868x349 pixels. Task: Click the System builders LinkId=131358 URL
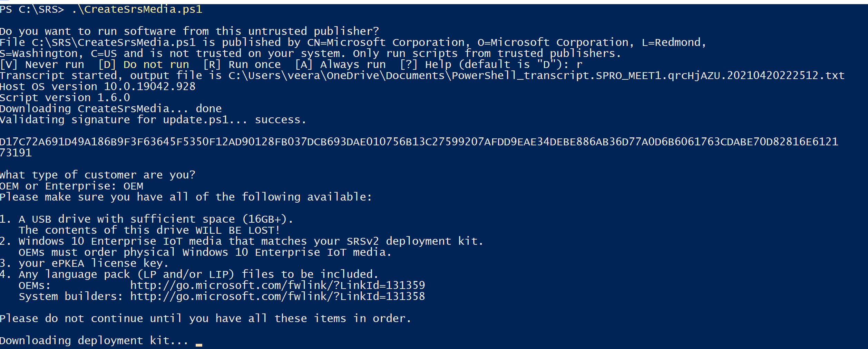click(x=277, y=297)
